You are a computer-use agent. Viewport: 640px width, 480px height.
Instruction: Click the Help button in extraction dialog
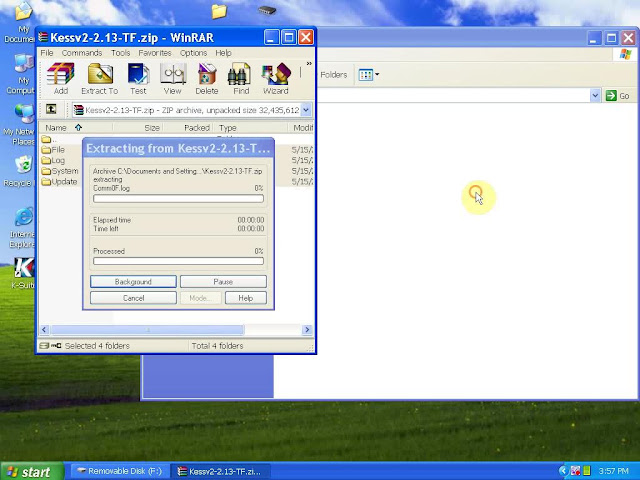coord(246,298)
